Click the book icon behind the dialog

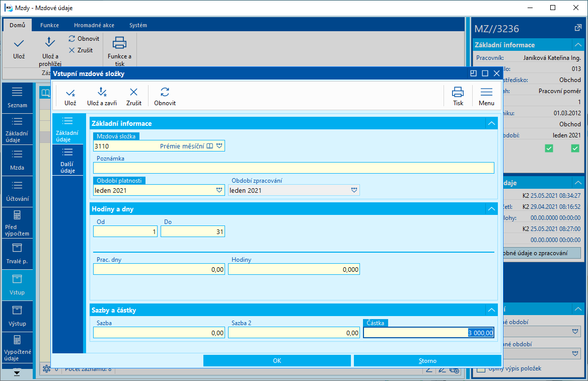coord(45,93)
